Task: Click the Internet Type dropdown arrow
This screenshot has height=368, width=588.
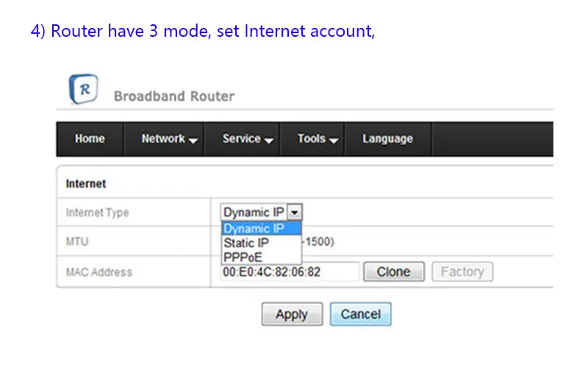Action: (x=295, y=212)
